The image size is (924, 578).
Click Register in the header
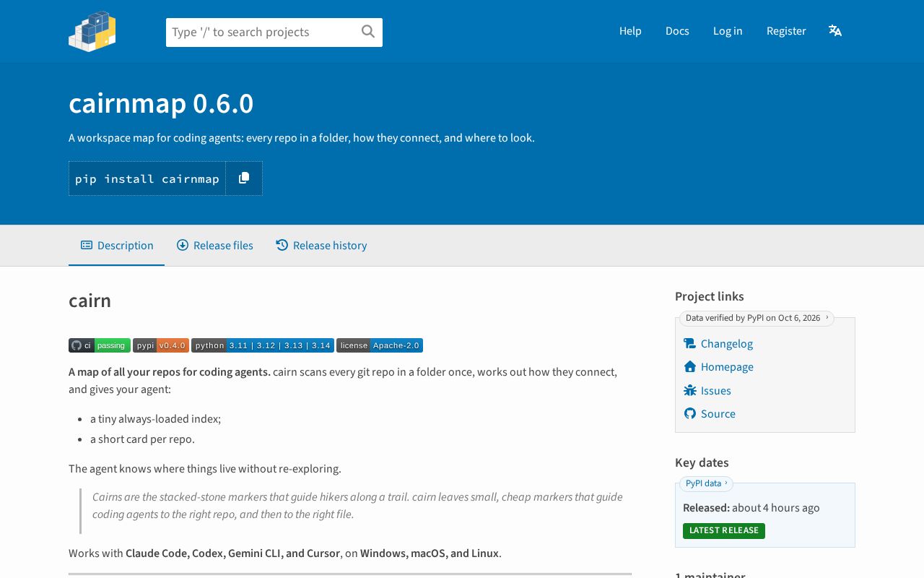786,31
